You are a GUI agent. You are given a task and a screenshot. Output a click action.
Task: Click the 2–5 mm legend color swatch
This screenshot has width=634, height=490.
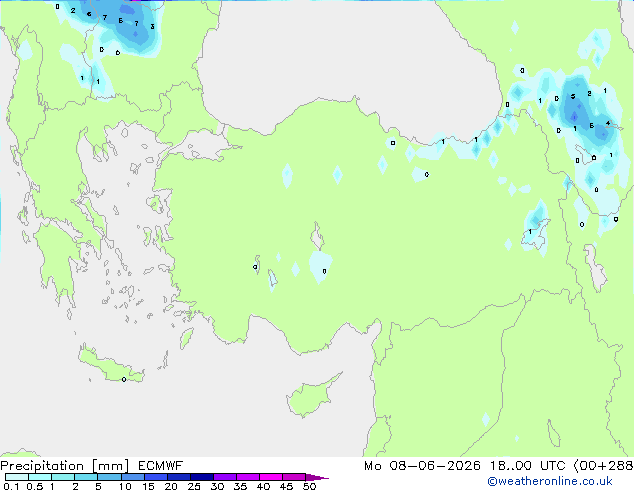point(86,477)
